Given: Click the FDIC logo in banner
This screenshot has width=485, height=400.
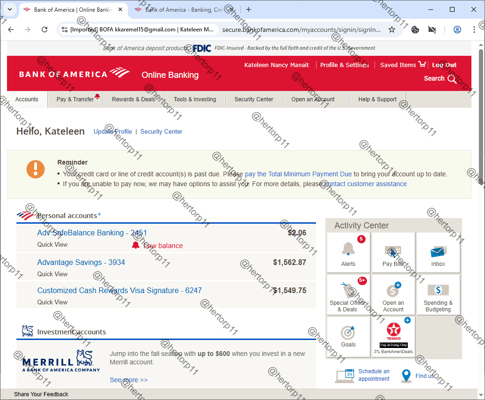Looking at the screenshot, I should [202, 48].
